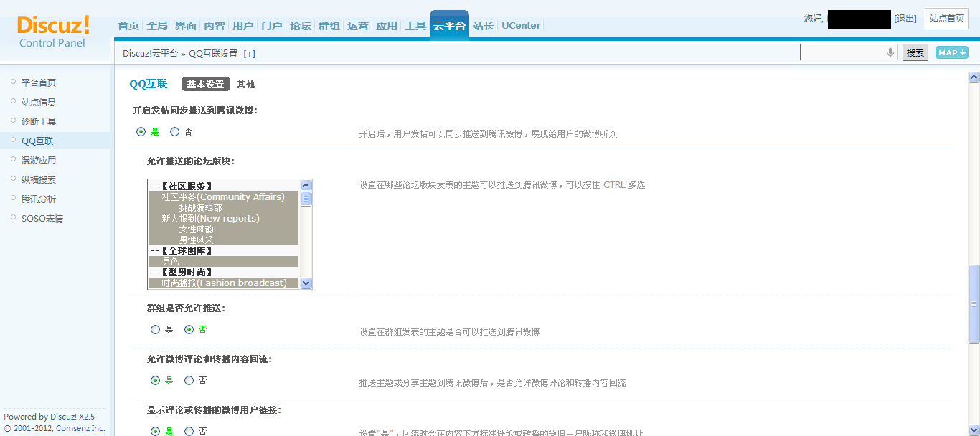Select 男性风采 in forum list

point(223,240)
